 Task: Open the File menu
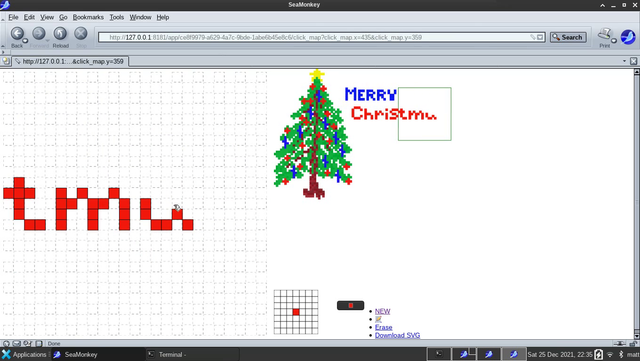pyautogui.click(x=13, y=17)
